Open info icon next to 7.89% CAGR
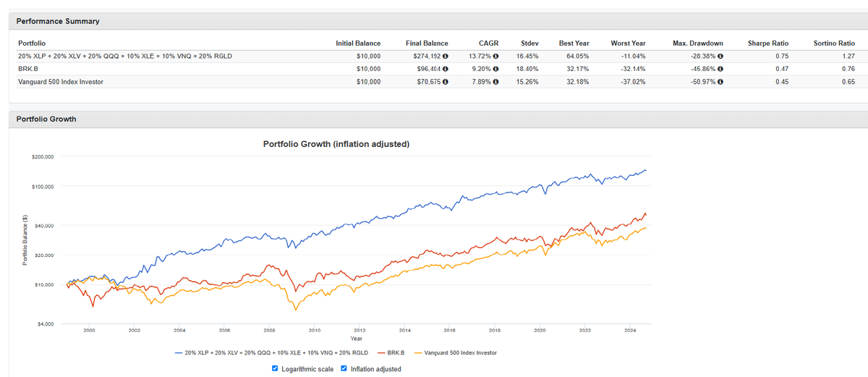Image resolution: width=868 pixels, height=377 pixels. coord(495,82)
